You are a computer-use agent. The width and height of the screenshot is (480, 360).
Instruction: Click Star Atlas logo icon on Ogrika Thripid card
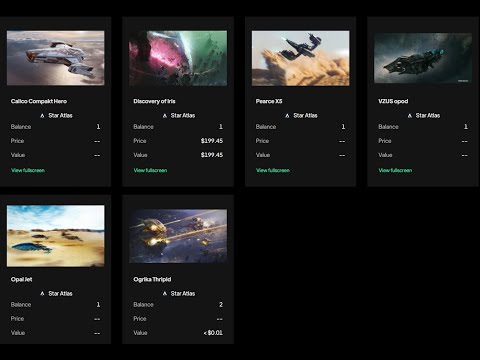click(165, 294)
